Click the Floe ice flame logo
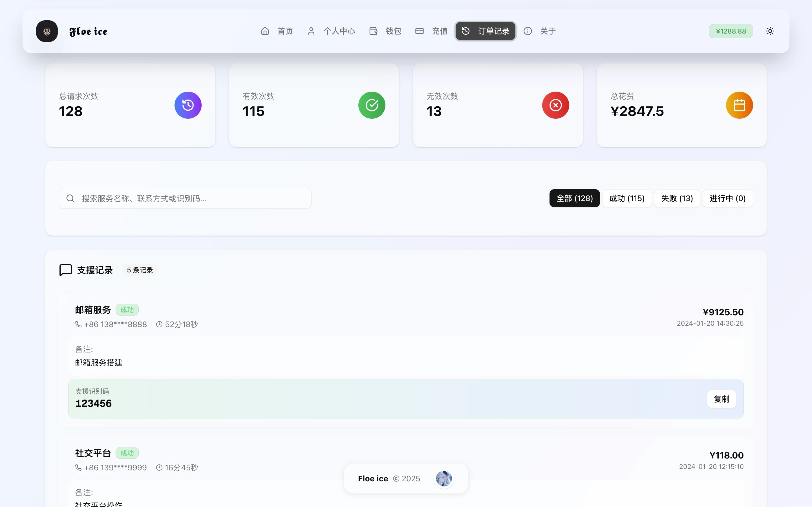 [47, 31]
